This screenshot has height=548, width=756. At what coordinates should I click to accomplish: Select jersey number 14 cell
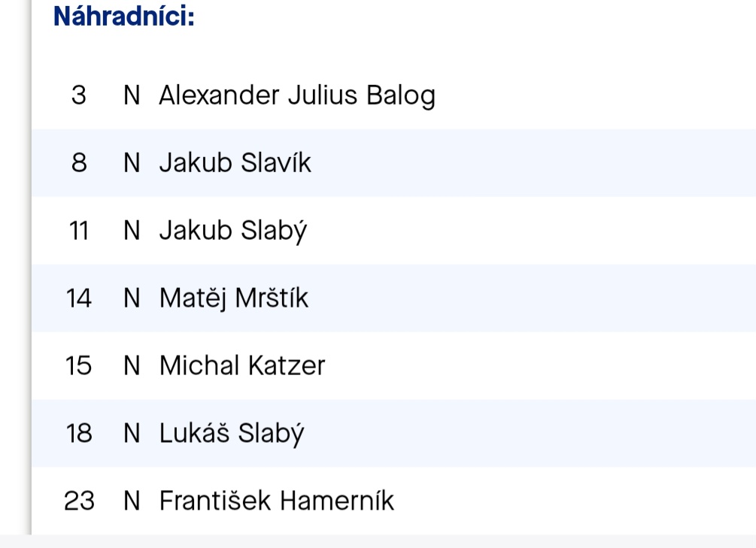[x=78, y=298]
